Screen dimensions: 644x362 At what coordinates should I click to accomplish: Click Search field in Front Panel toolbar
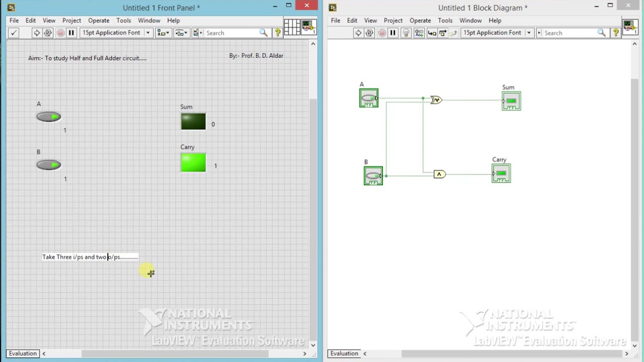[x=231, y=33]
